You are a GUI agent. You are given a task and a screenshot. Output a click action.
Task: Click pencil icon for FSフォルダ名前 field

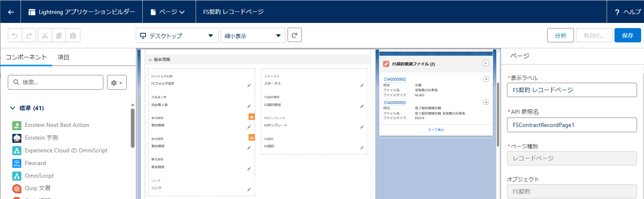point(249,85)
